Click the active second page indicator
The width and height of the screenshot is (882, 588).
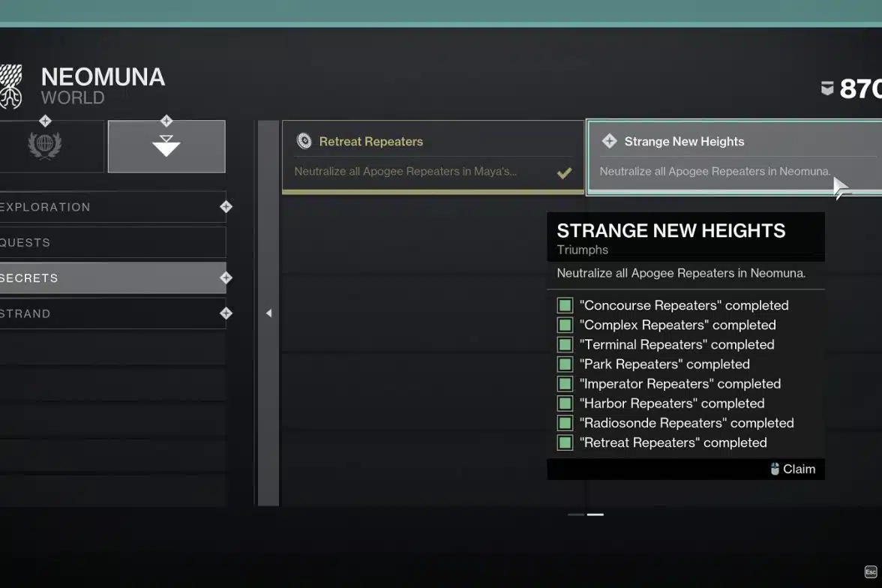click(x=595, y=514)
